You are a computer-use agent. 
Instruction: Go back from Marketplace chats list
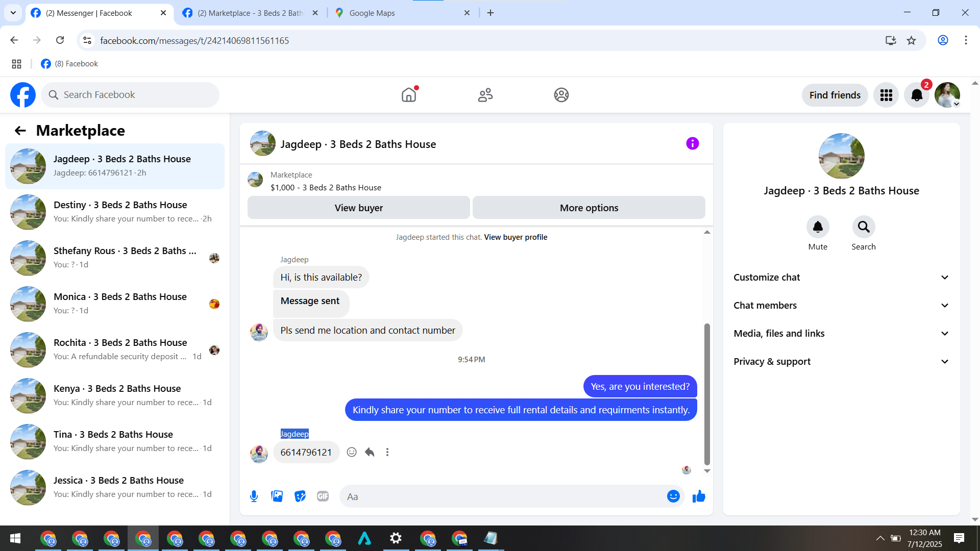click(20, 131)
